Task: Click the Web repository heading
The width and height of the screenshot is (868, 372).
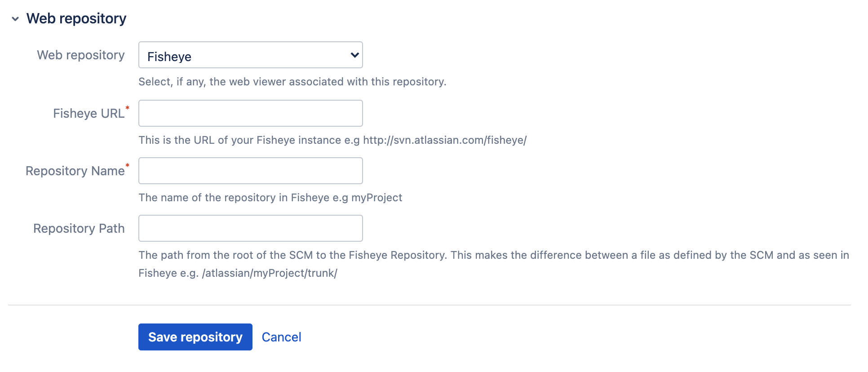Action: [x=76, y=18]
